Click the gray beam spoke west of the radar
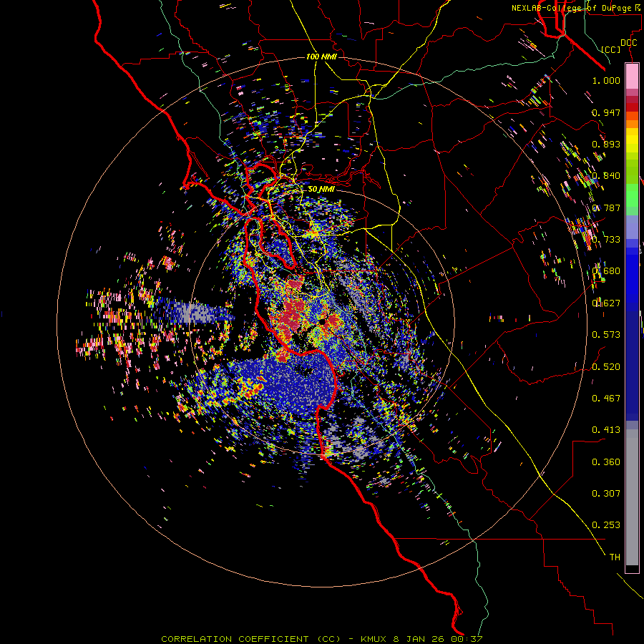 pos(197,311)
